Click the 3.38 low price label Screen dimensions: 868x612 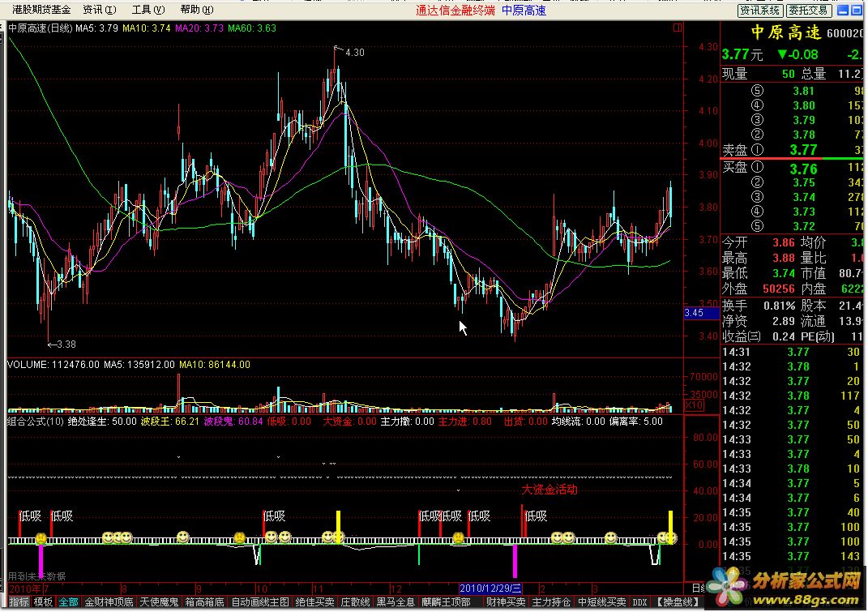pyautogui.click(x=66, y=345)
